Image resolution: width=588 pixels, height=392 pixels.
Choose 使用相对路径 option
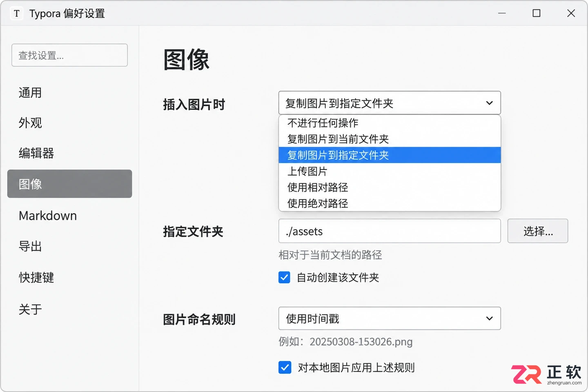pyautogui.click(x=390, y=187)
